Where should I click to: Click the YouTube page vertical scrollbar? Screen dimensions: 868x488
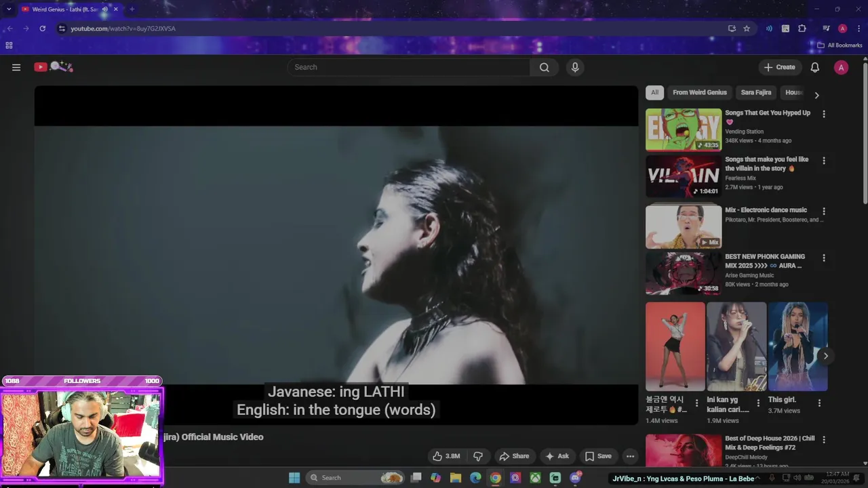coord(865,134)
